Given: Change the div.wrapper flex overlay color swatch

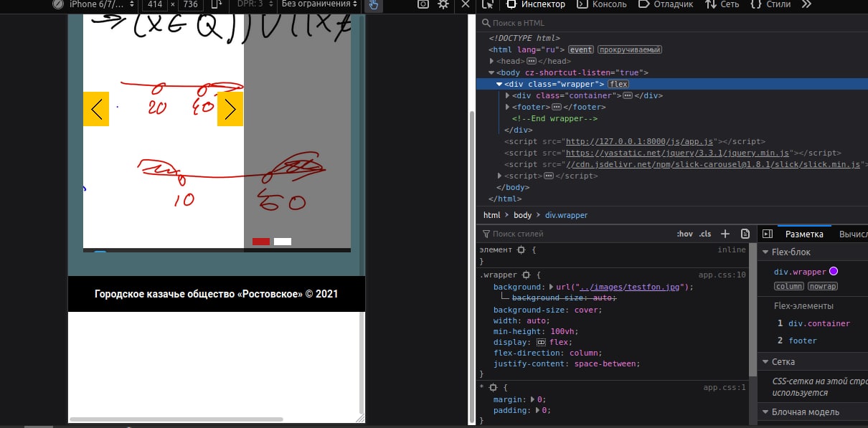Looking at the screenshot, I should point(834,272).
